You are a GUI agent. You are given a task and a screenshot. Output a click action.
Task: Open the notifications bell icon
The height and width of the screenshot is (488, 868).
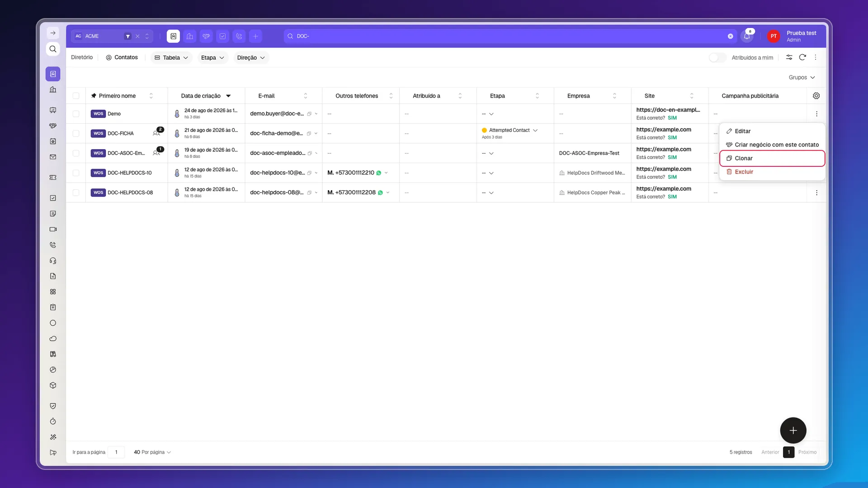tap(747, 36)
